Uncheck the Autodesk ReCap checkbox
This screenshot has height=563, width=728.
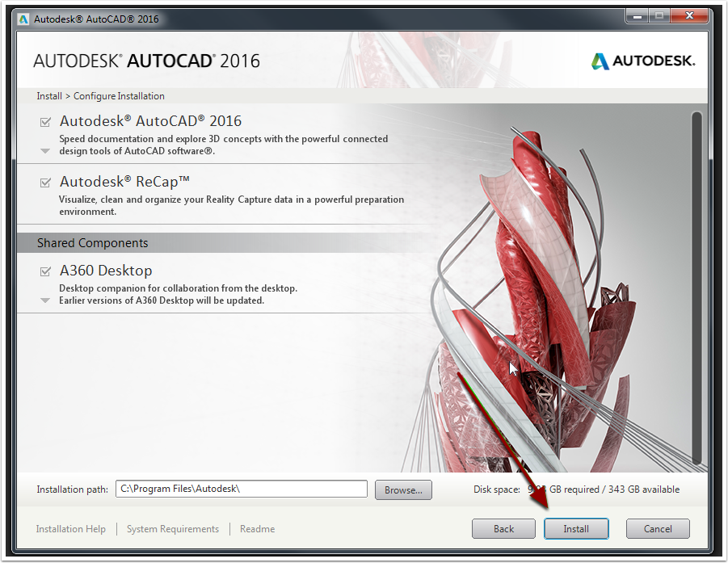(45, 183)
